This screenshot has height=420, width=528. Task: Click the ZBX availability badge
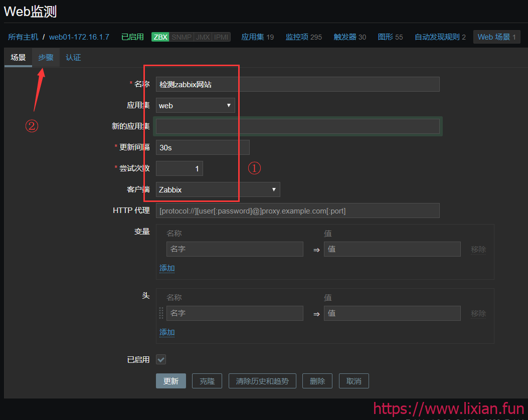click(160, 37)
